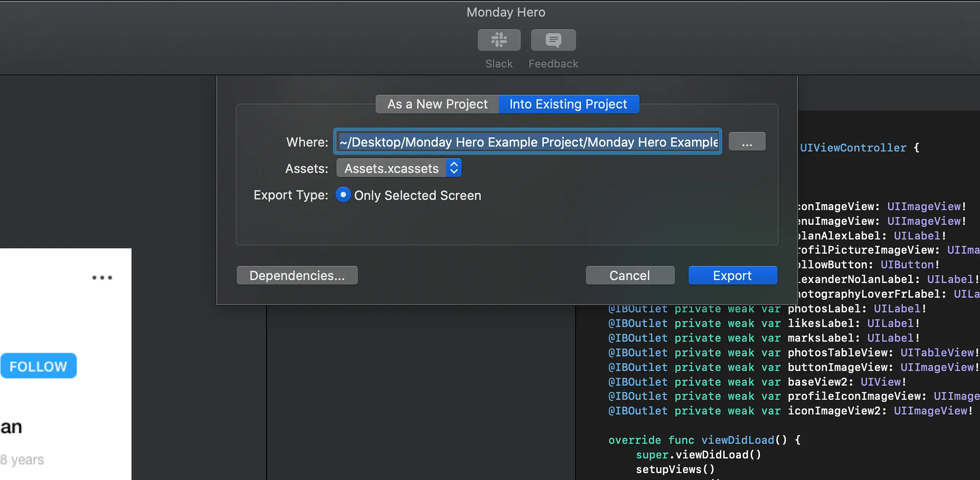Viewport: 980px width, 480px height.
Task: Select the Only Selected Screen radio button
Action: tap(343, 195)
